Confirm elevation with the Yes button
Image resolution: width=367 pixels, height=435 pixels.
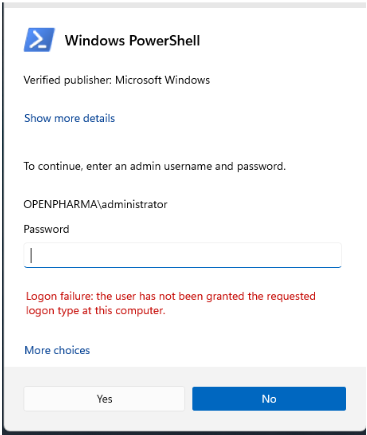(x=104, y=399)
